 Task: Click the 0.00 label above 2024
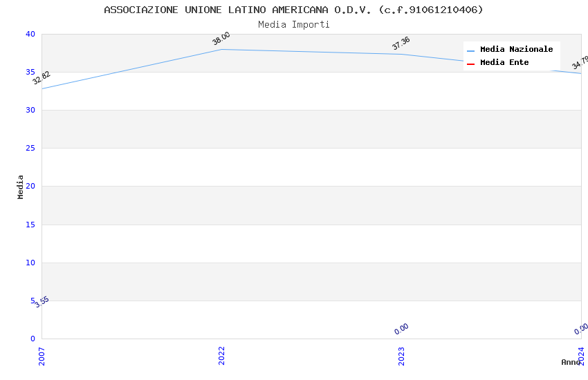click(x=581, y=329)
